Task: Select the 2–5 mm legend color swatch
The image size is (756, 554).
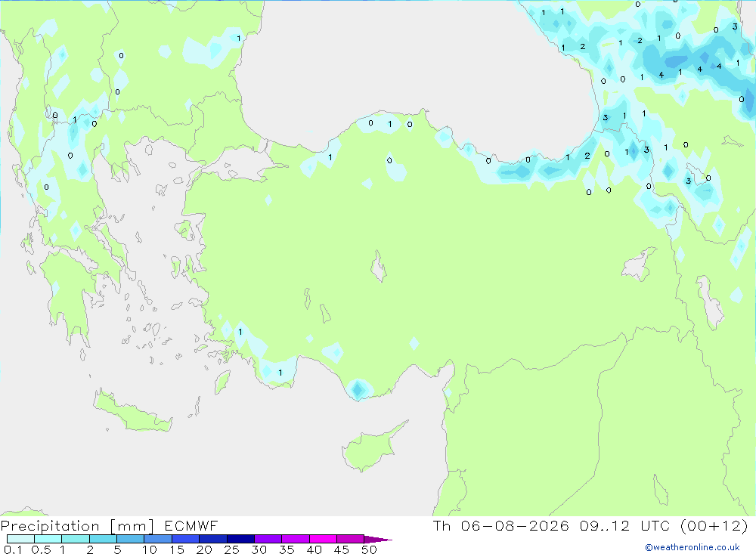Action: [x=103, y=539]
